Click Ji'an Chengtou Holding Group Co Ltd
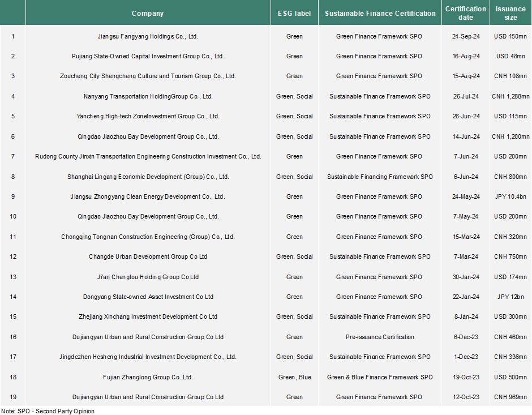532x415 pixels. 148,277
